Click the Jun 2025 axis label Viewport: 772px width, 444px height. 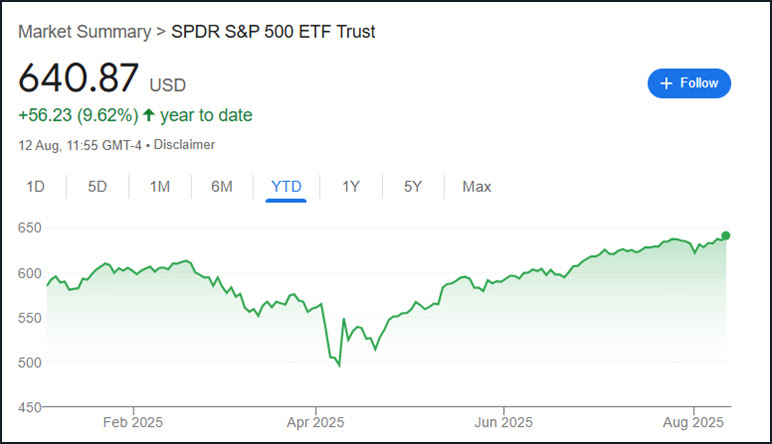tap(502, 423)
